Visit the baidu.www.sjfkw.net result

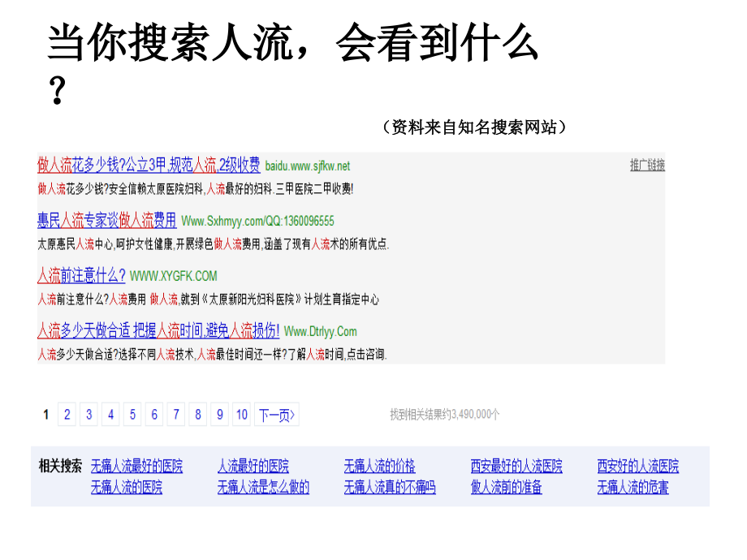pyautogui.click(x=308, y=165)
